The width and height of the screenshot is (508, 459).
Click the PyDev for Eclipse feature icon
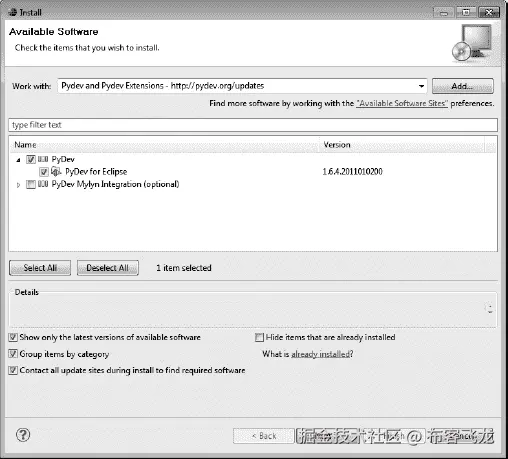click(56, 172)
